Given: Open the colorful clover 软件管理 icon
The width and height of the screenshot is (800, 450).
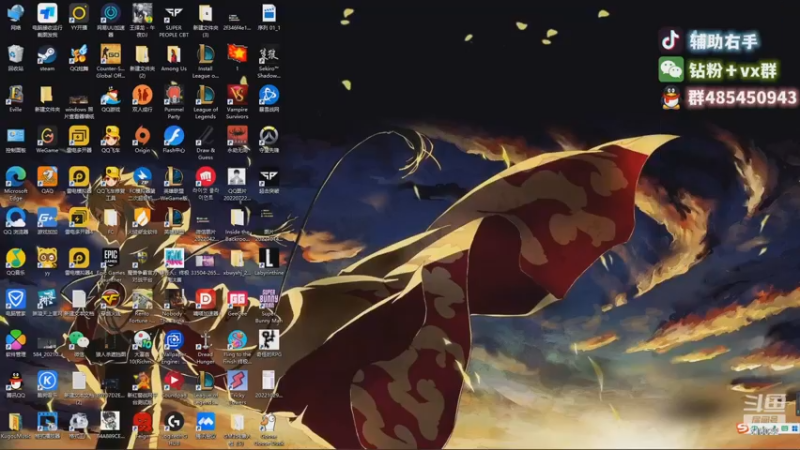Looking at the screenshot, I should click(x=15, y=341).
